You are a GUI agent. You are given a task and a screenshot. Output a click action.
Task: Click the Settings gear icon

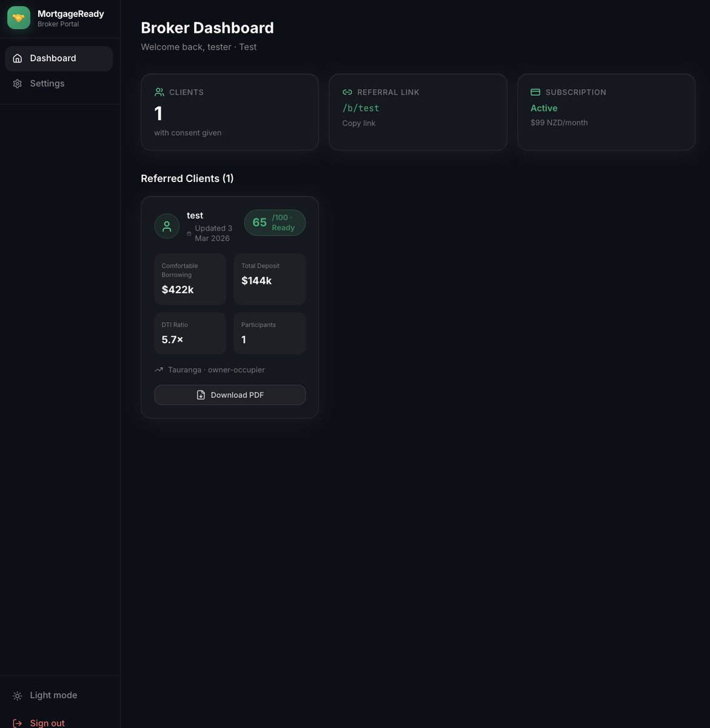(18, 84)
